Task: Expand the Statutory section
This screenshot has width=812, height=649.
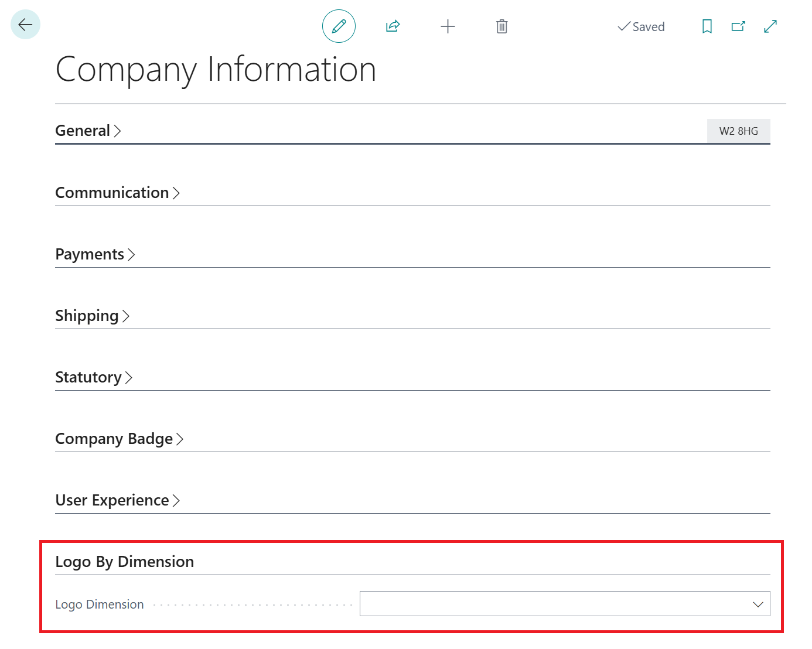Action: point(94,377)
